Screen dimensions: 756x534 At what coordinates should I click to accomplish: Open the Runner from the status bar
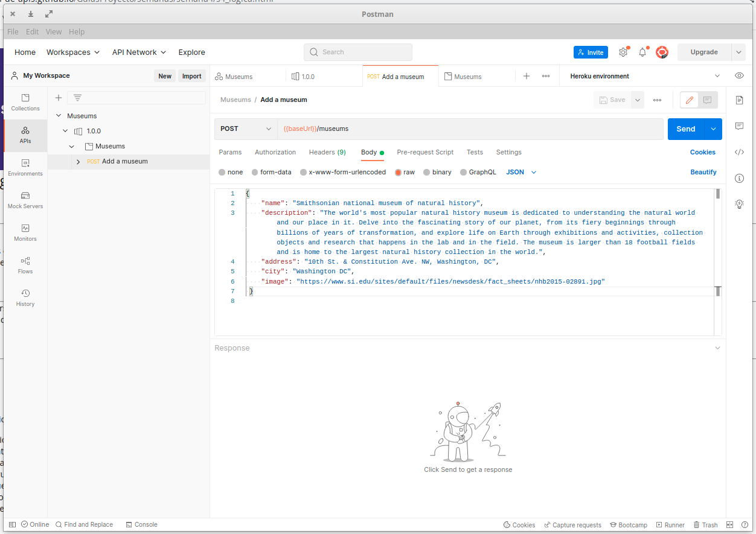pos(670,524)
